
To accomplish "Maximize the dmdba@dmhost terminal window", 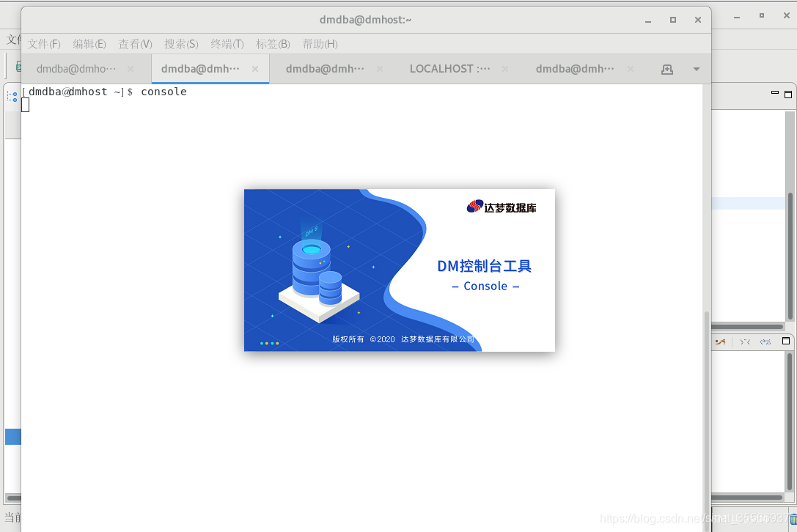I will [673, 20].
